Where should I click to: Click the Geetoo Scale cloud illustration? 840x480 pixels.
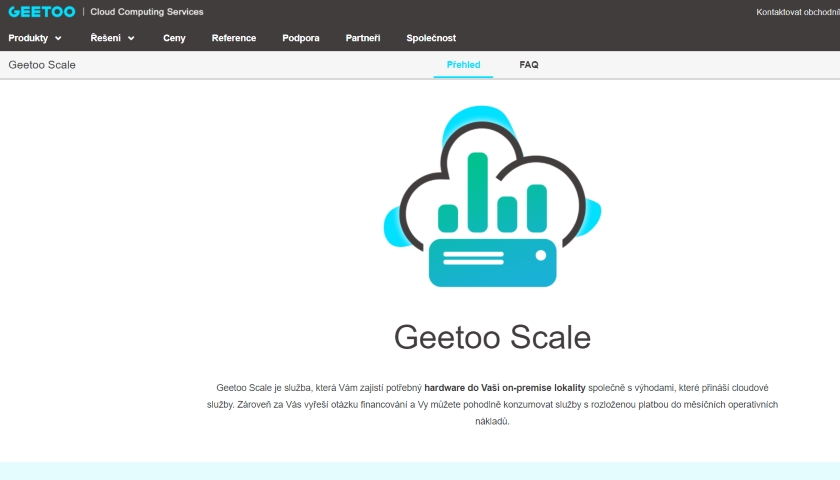click(492, 196)
